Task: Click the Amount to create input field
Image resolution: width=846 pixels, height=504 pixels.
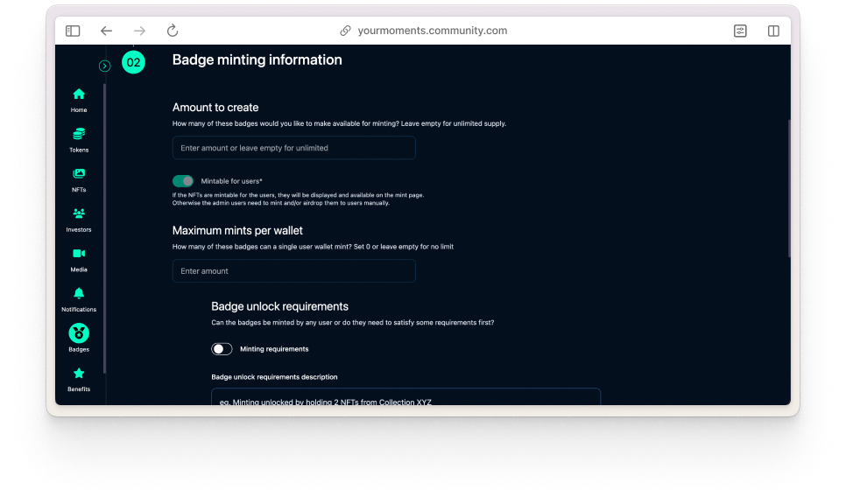Action: point(293,148)
